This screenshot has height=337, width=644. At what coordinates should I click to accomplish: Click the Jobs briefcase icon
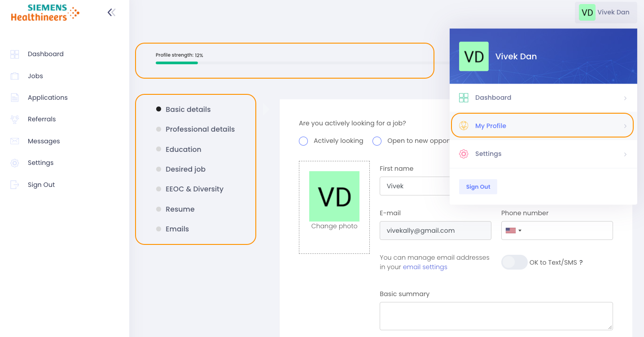click(x=15, y=76)
